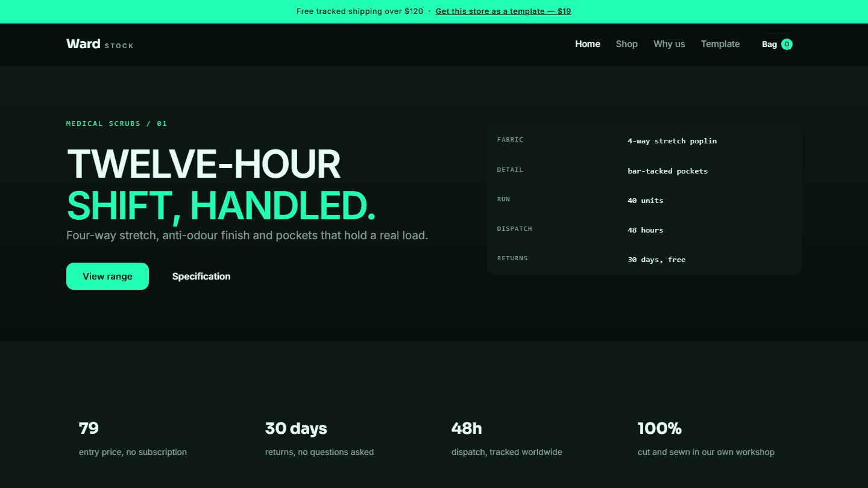868x488 pixels.
Task: Click the '30 days' stat figure
Action: [296, 428]
